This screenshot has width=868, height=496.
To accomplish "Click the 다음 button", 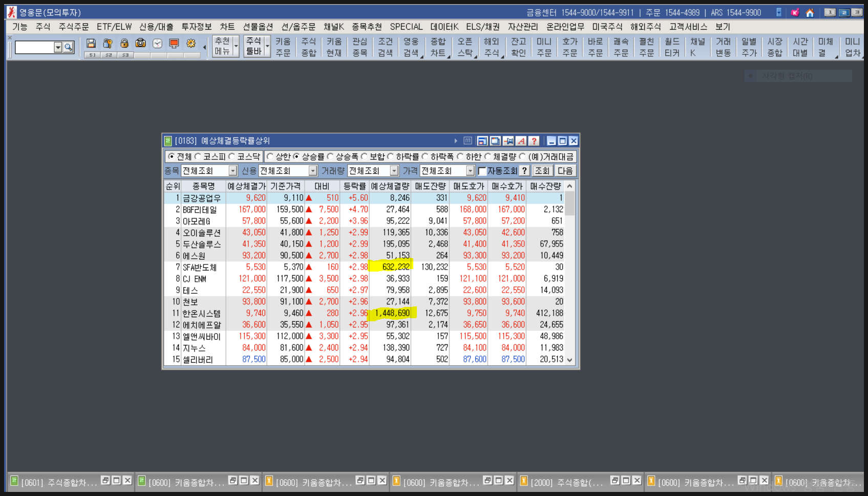I will 565,171.
